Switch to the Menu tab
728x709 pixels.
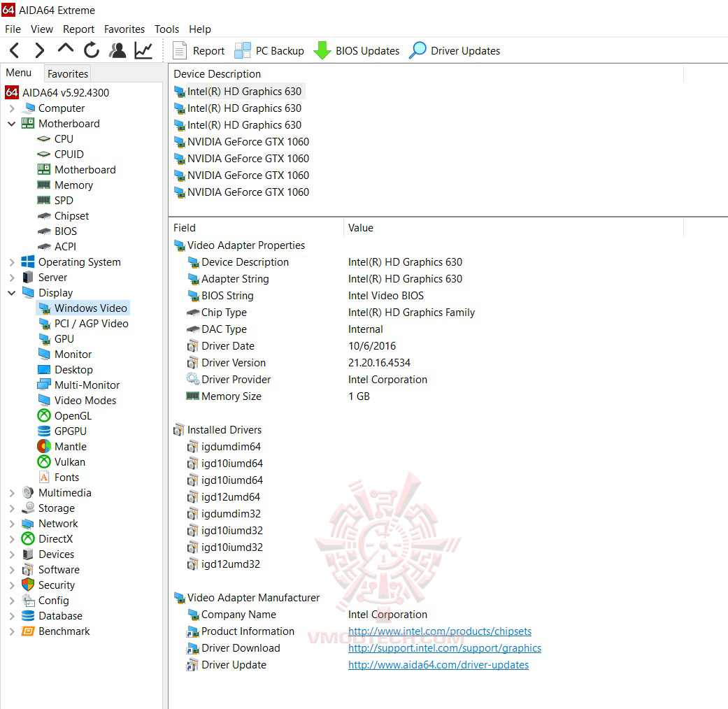click(x=19, y=73)
